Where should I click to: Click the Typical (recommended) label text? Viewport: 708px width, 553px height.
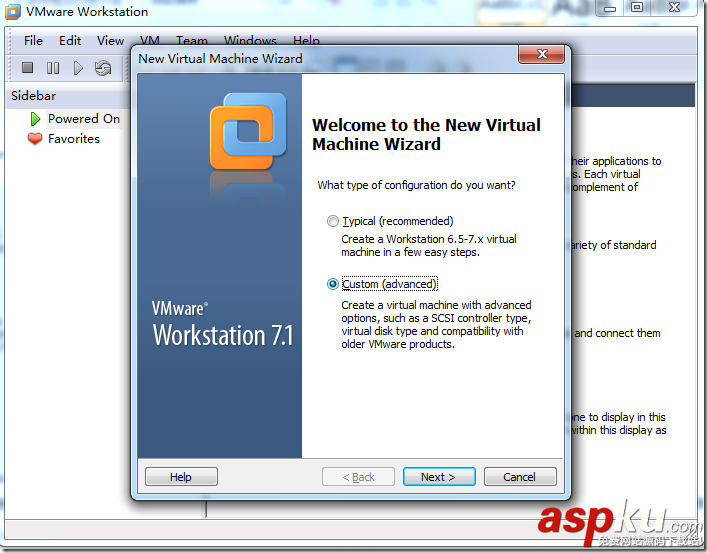point(398,221)
